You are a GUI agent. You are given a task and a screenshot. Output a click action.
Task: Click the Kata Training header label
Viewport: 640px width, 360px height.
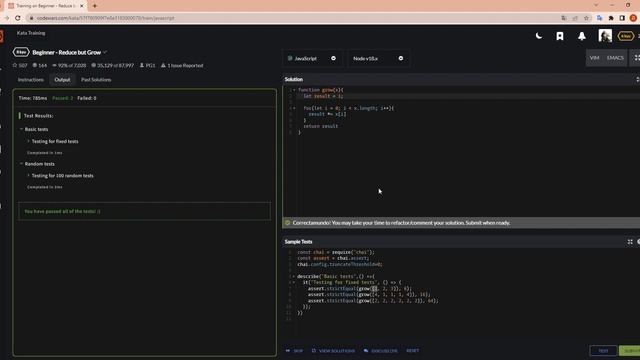click(31, 33)
